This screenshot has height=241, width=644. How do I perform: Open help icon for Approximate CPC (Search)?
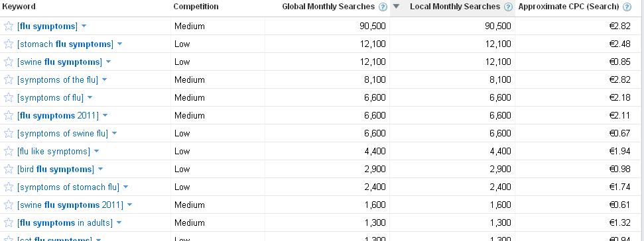627,7
